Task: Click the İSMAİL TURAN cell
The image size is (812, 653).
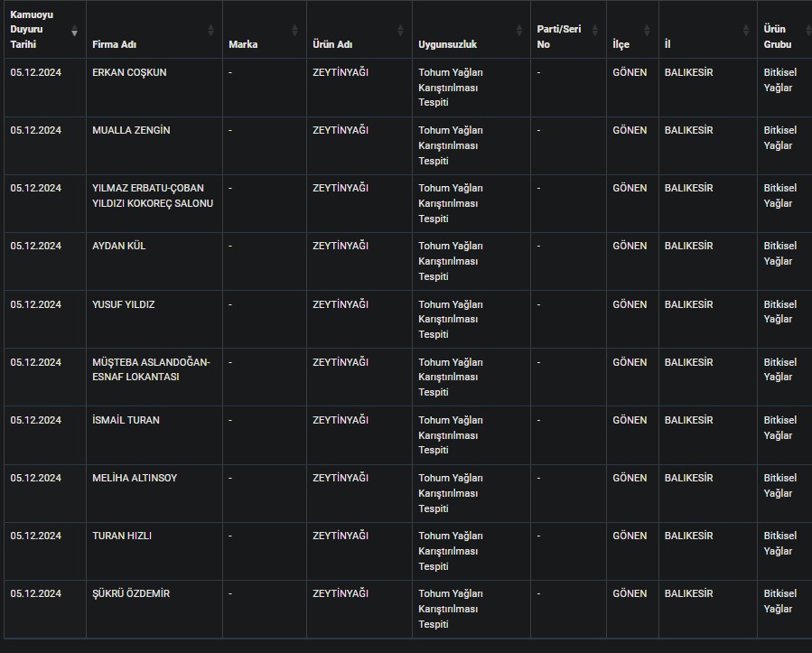Action: coord(154,435)
